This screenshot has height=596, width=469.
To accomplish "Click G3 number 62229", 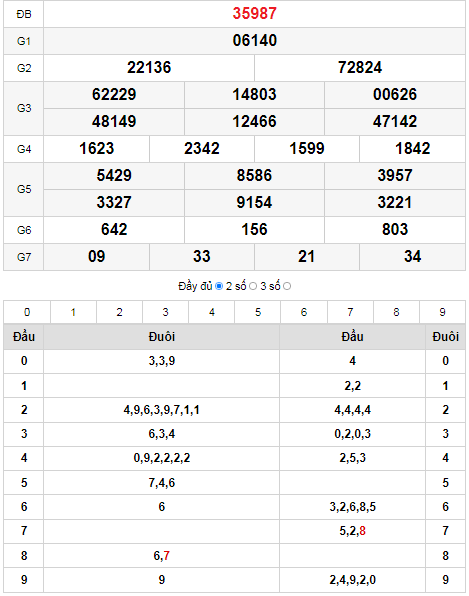I will 114,95.
